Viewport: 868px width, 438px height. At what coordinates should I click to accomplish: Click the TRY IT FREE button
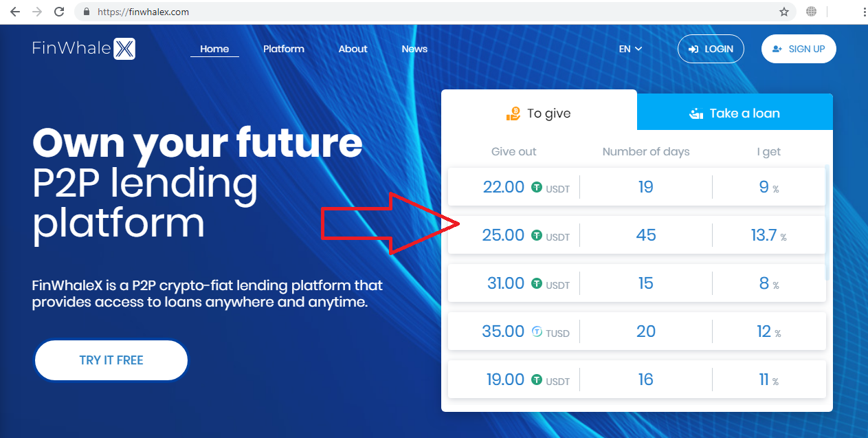[111, 360]
